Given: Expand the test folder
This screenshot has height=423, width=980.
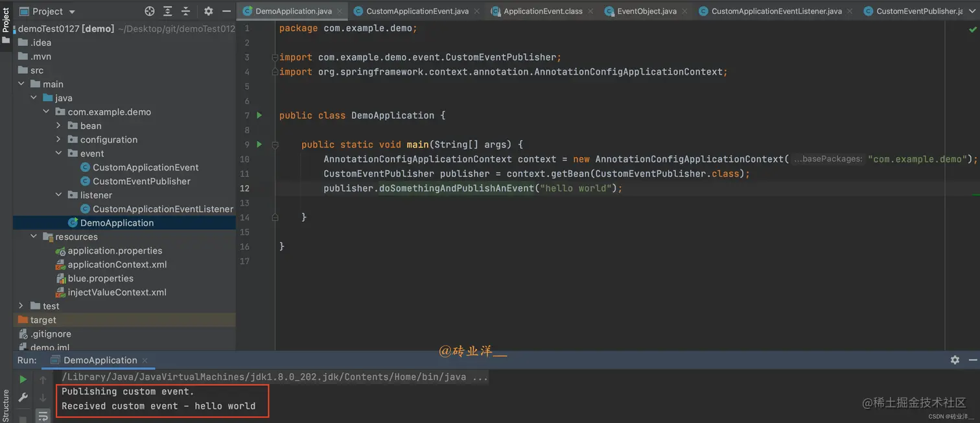Looking at the screenshot, I should coord(21,306).
